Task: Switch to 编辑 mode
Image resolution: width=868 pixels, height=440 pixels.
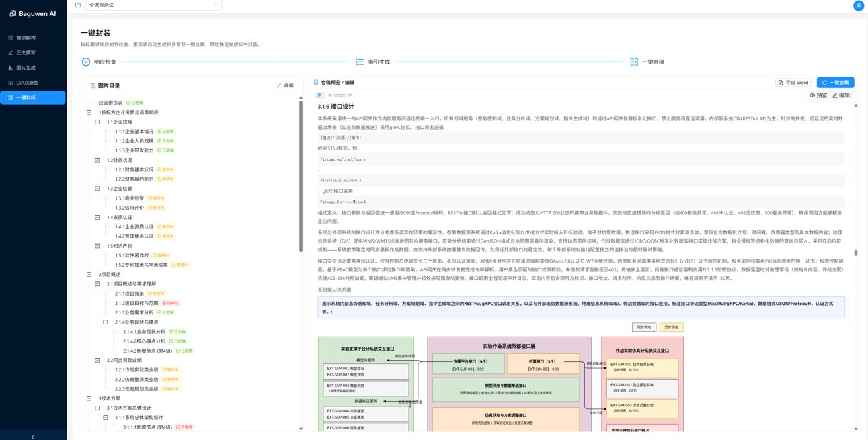Action: pyautogui.click(x=842, y=95)
